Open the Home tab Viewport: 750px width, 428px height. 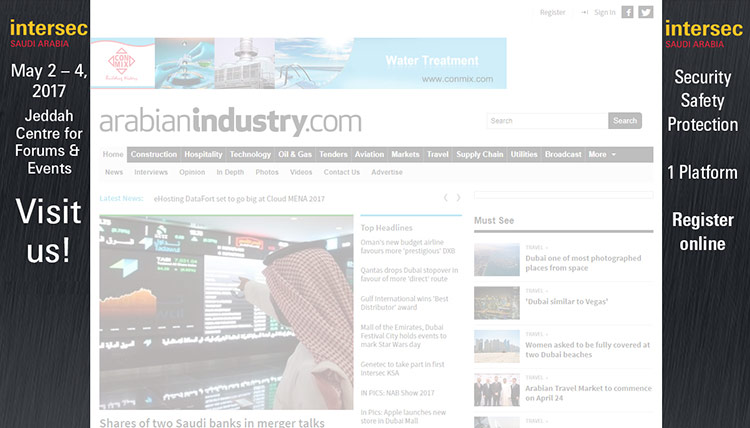[113, 154]
